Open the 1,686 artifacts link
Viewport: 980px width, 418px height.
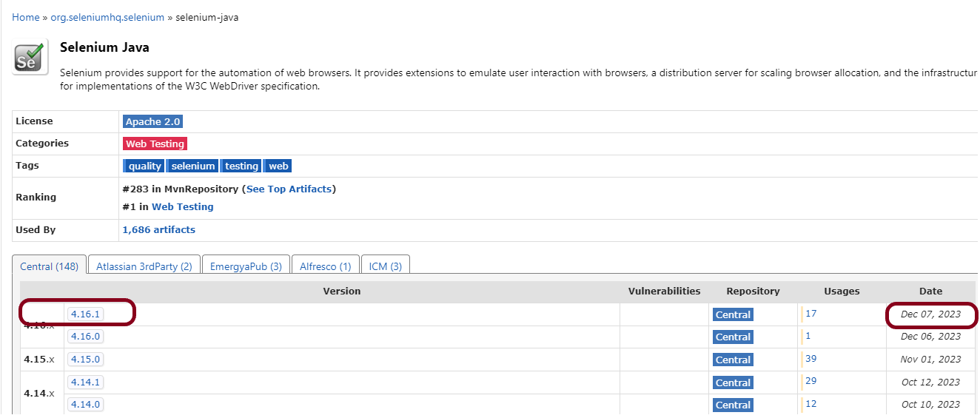pos(158,229)
